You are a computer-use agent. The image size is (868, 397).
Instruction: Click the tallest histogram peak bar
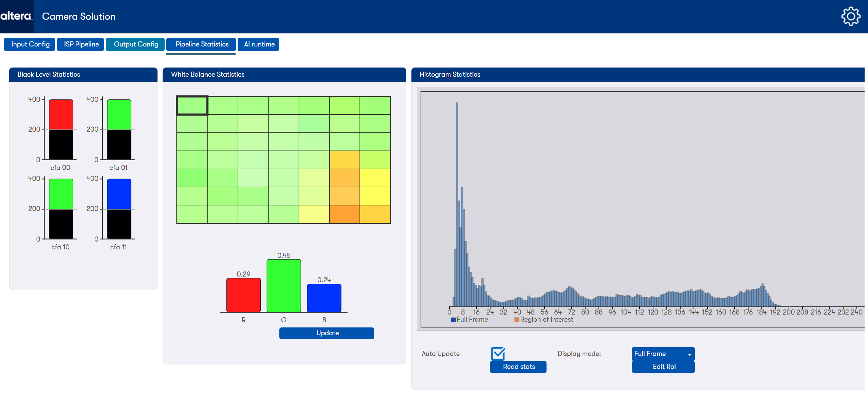[457, 204]
